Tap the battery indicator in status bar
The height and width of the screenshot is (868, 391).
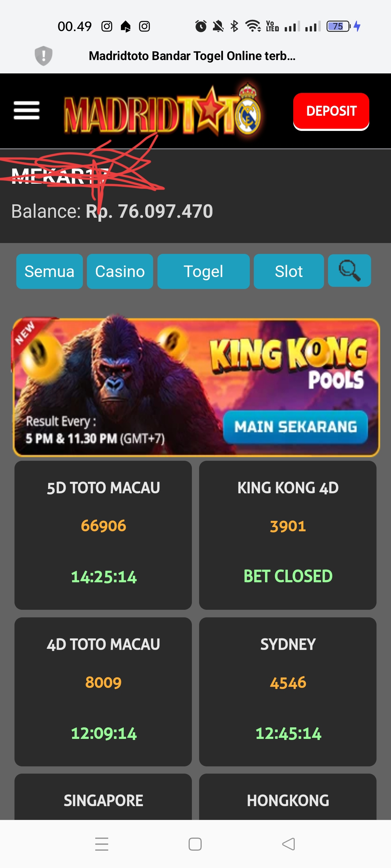pyautogui.click(x=339, y=26)
